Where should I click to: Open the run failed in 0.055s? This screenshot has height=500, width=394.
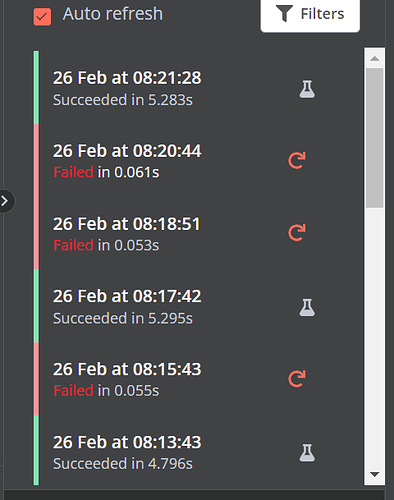(x=198, y=379)
